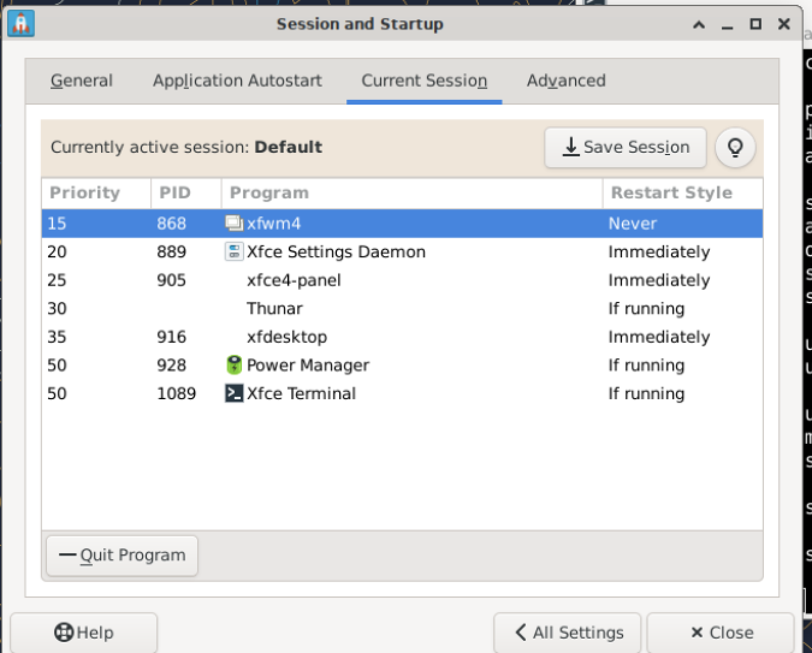Click the Quit Program button
This screenshot has width=812, height=653.
122,555
